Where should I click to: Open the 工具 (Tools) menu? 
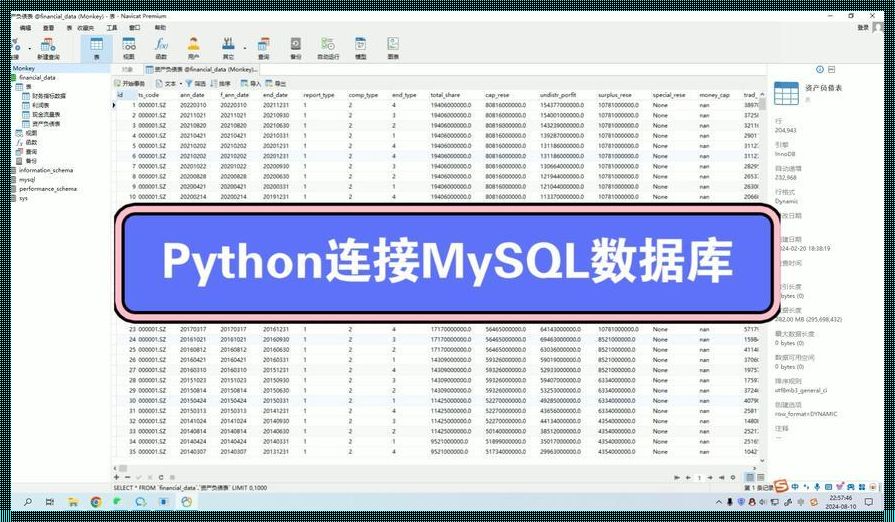pyautogui.click(x=112, y=28)
